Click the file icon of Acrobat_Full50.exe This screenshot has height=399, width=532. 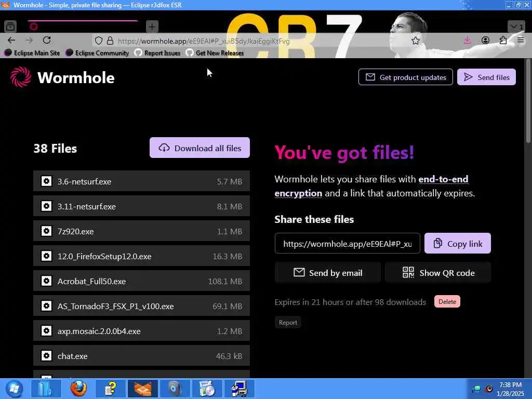tap(46, 281)
